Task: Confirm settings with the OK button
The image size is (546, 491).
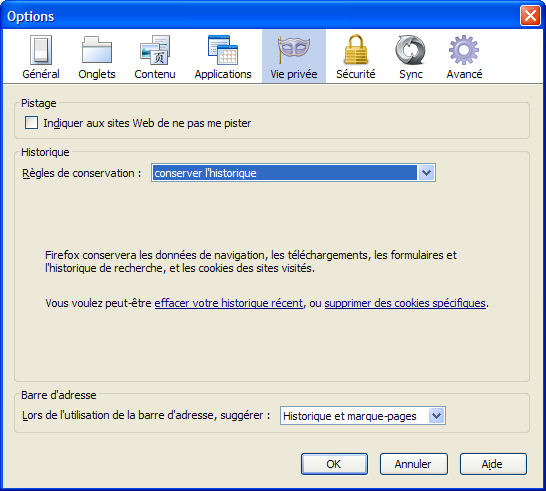Action: click(334, 464)
